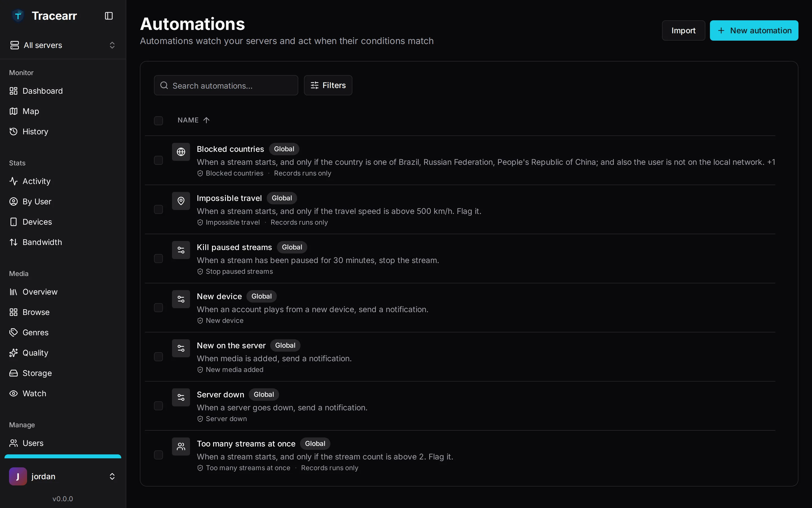This screenshot has width=812, height=508.
Task: Click the jordan avatar icon
Action: pyautogui.click(x=18, y=476)
